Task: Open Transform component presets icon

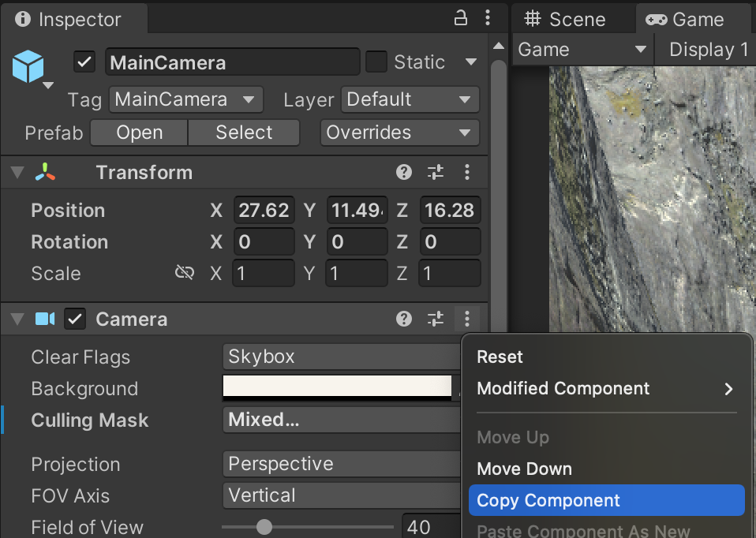Action: [436, 173]
